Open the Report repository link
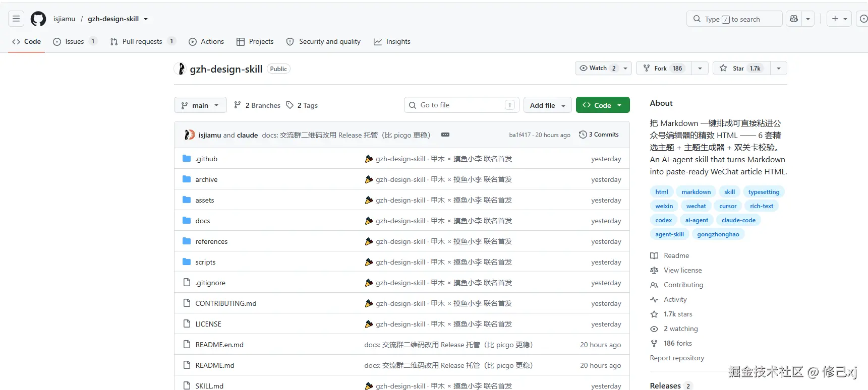This screenshot has height=390, width=868. click(x=677, y=358)
